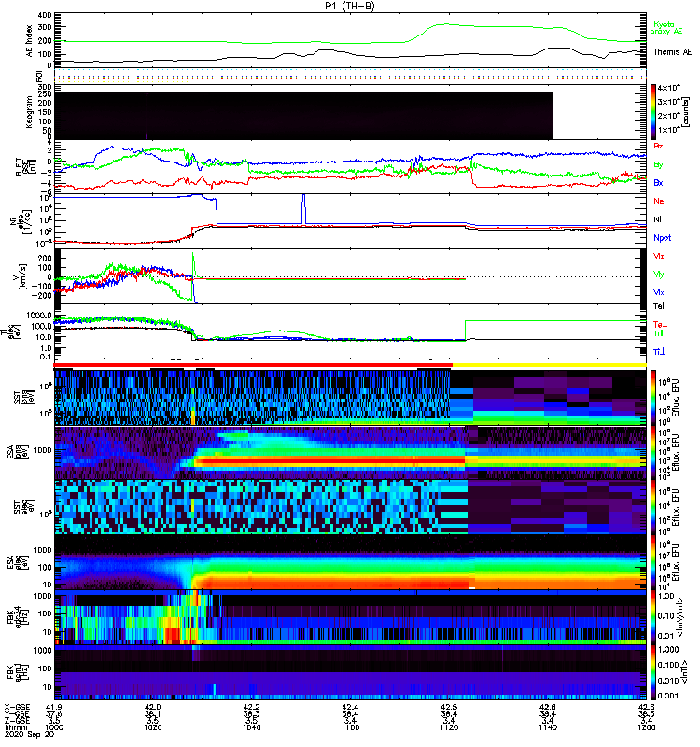Click the X-GSE value "41.9"
This screenshot has height=747, width=700.
pyautogui.click(x=54, y=707)
